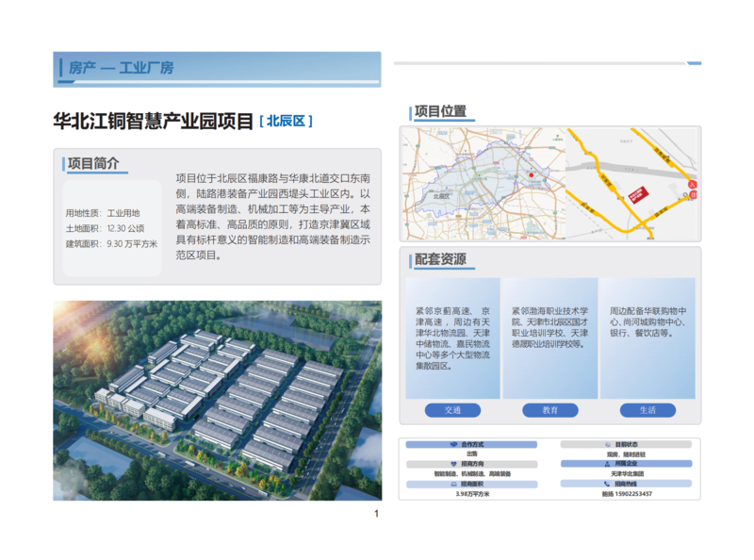This screenshot has width=754, height=560.
Task: Click the area icon beside 招商面积
Action: (x=453, y=484)
